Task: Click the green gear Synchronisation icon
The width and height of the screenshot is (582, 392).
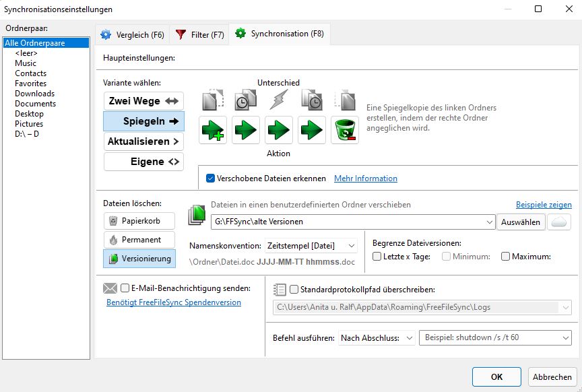Action: click(240, 34)
